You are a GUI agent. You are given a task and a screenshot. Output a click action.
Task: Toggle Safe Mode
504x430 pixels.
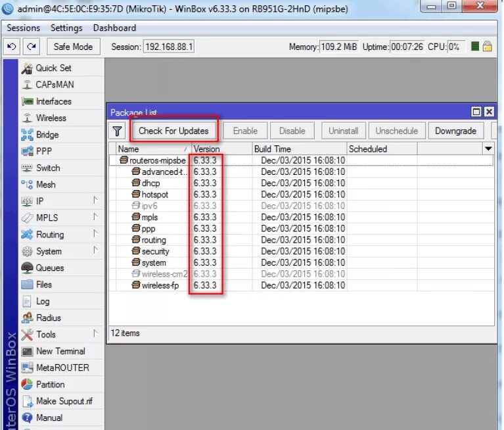pyautogui.click(x=74, y=47)
